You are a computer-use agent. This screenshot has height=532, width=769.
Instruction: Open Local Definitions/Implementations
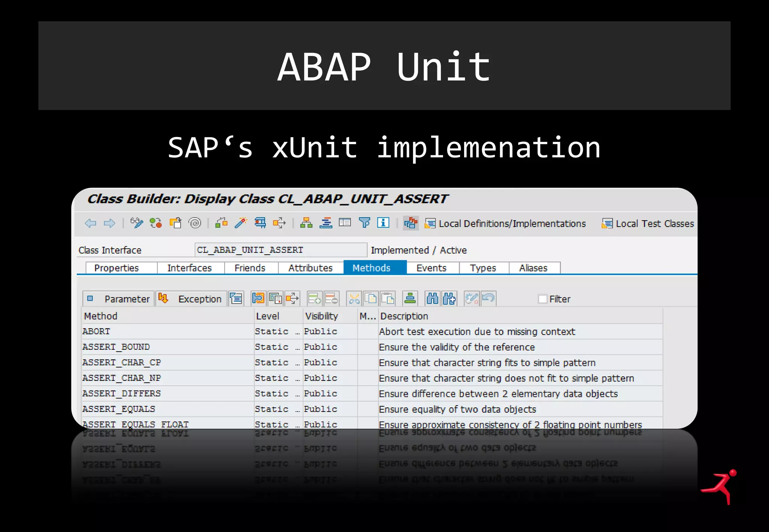pyautogui.click(x=505, y=224)
